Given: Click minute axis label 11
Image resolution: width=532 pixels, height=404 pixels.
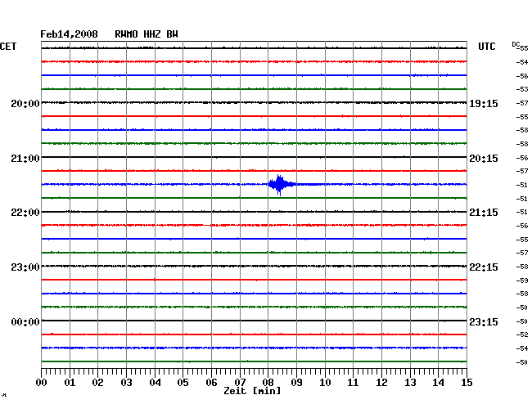Looking at the screenshot, I should pos(353,382).
